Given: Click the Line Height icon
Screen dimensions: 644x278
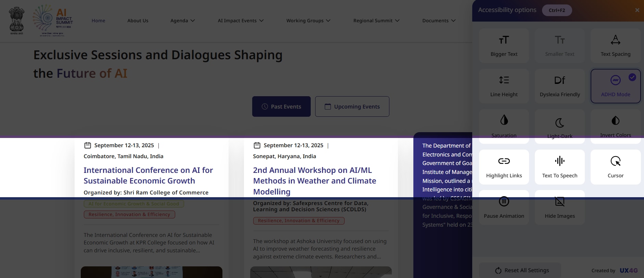Looking at the screenshot, I should click(504, 80).
